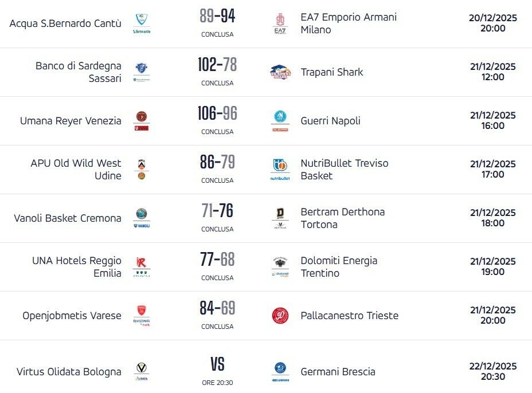Select the Umana Reyer Venezia logo
The width and height of the screenshot is (532, 393).
coord(142,121)
